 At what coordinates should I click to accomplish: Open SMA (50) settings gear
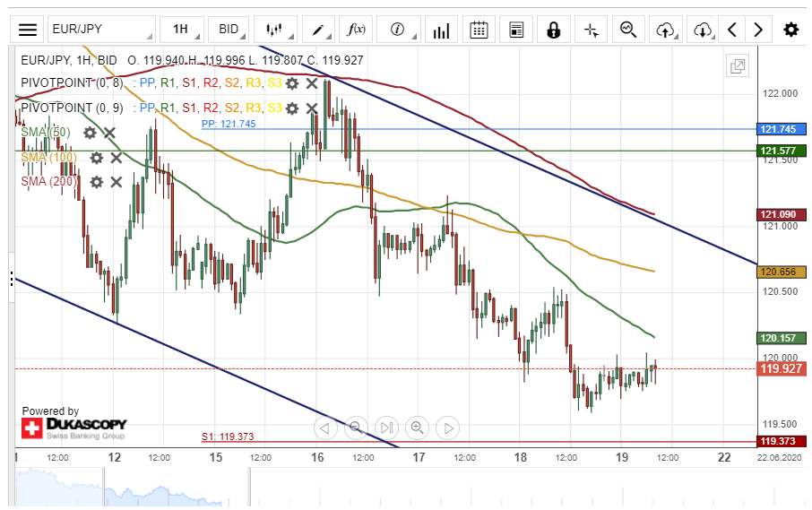point(91,133)
